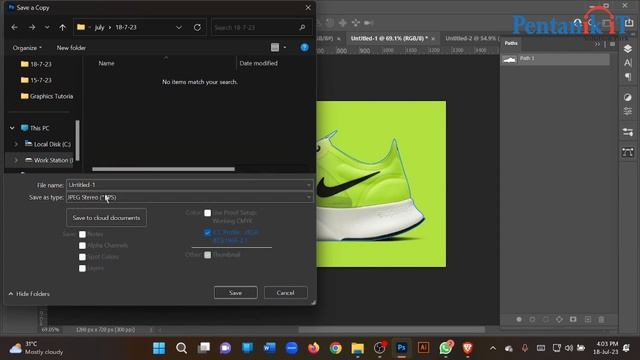Open Windows Start menu
This screenshot has width=640, height=360.
coord(159,348)
